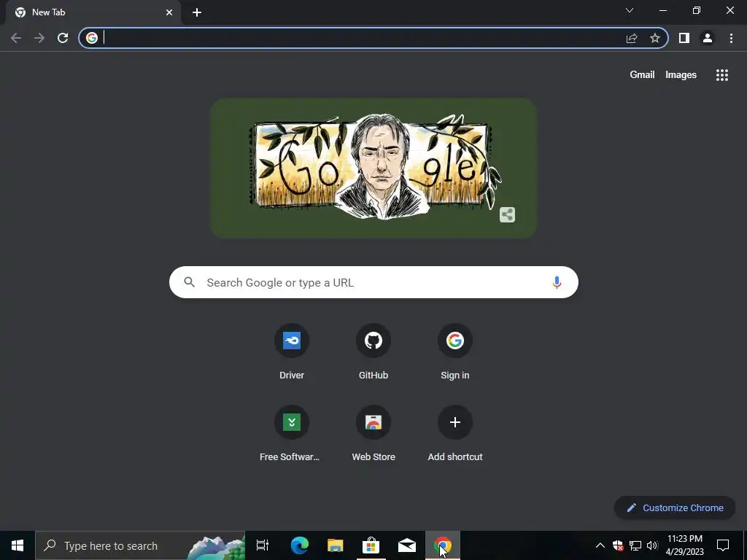Open the Windows notification center

click(723, 545)
